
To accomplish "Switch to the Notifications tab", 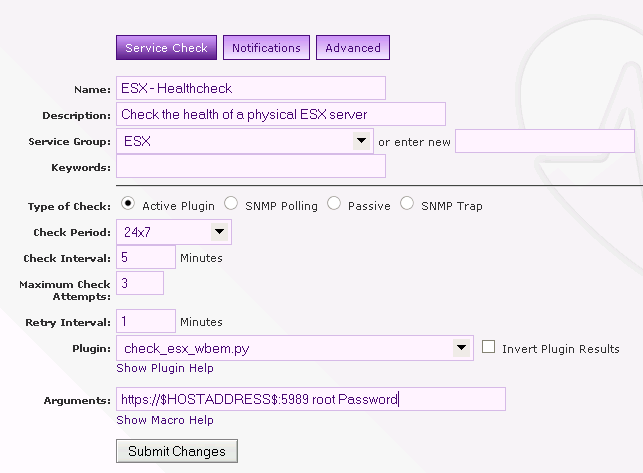I will click(266, 47).
